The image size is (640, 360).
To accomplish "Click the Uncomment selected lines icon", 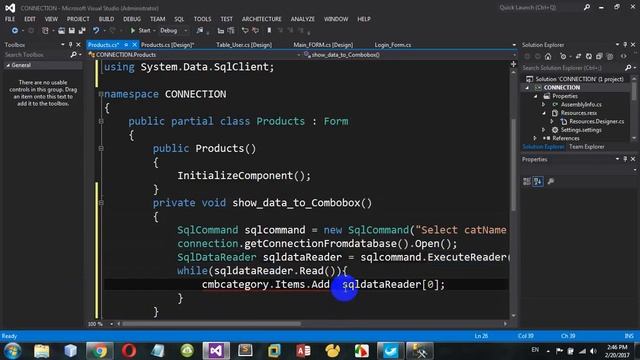I will pos(256,31).
